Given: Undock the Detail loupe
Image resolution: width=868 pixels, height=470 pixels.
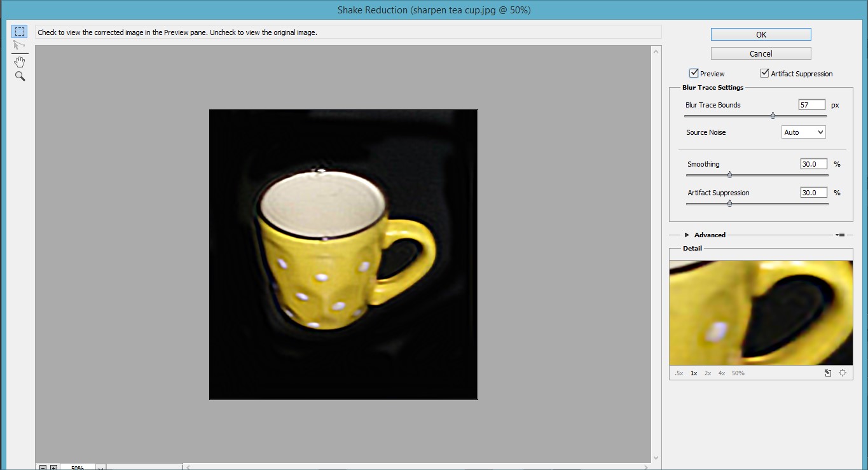Looking at the screenshot, I should tap(828, 373).
